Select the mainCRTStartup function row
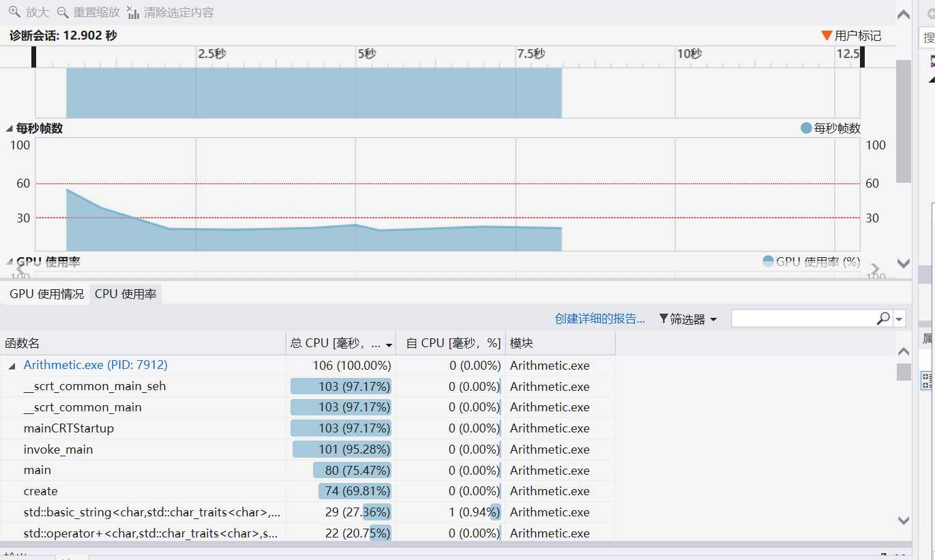 pyautogui.click(x=308, y=428)
